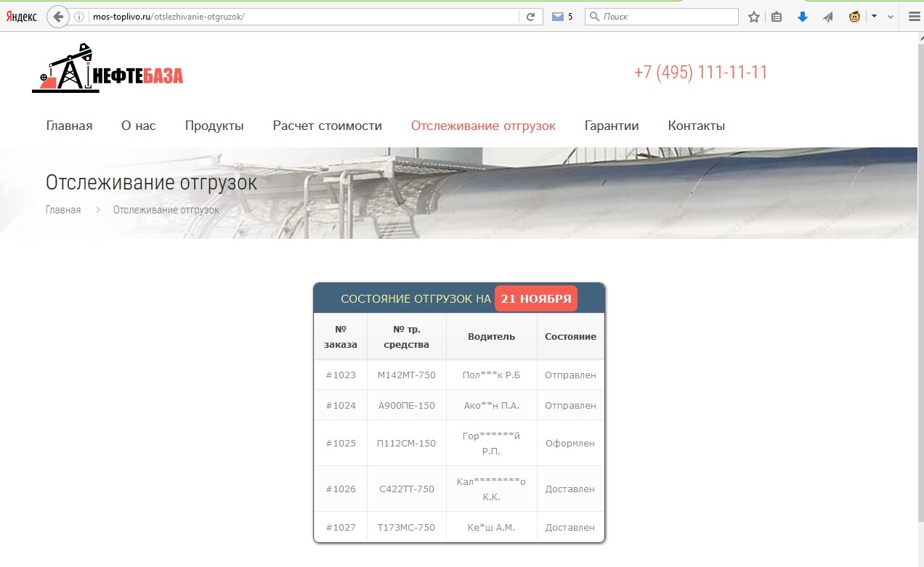Viewport: 924px width, 567px height.
Task: Click vehicle number С422ТТ-750
Action: 407,489
